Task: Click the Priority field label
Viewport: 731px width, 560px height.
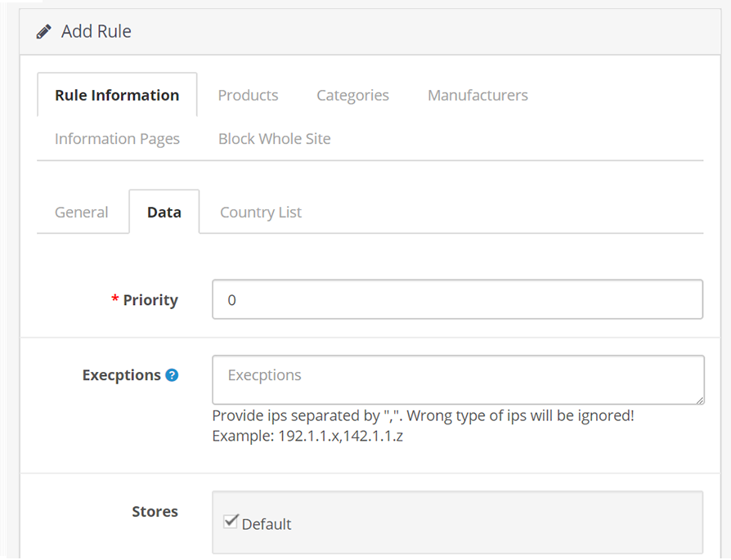Action: (150, 300)
